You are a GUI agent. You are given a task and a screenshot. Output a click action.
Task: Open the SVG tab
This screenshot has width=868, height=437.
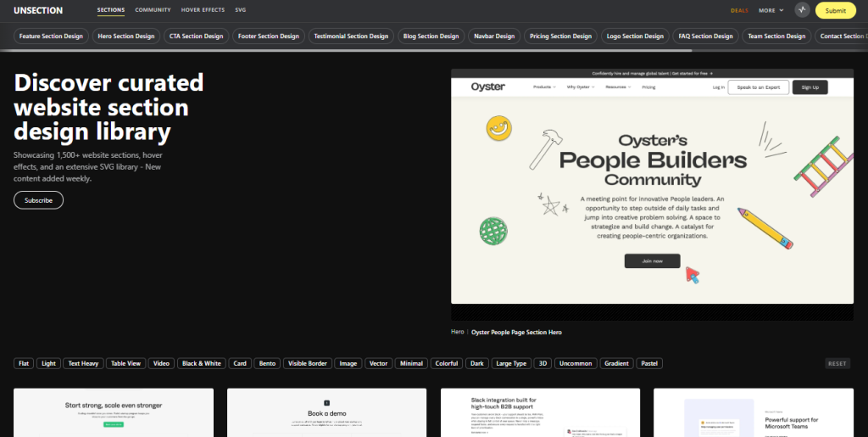(240, 10)
